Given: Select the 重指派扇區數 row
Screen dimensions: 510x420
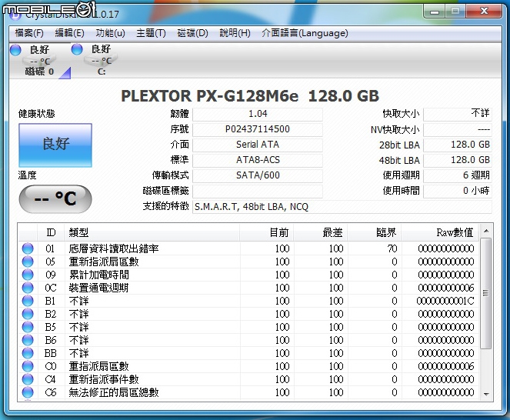Looking at the screenshot, I should point(248,366).
